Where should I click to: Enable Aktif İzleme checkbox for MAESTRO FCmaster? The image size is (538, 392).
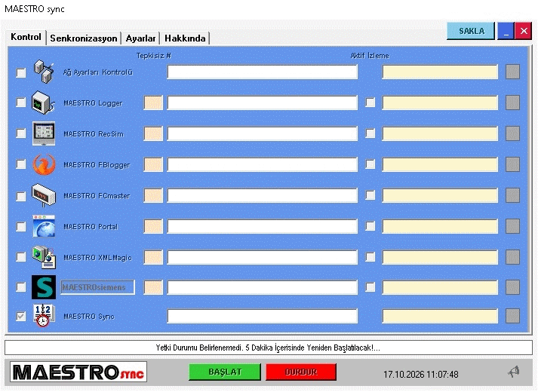(370, 195)
